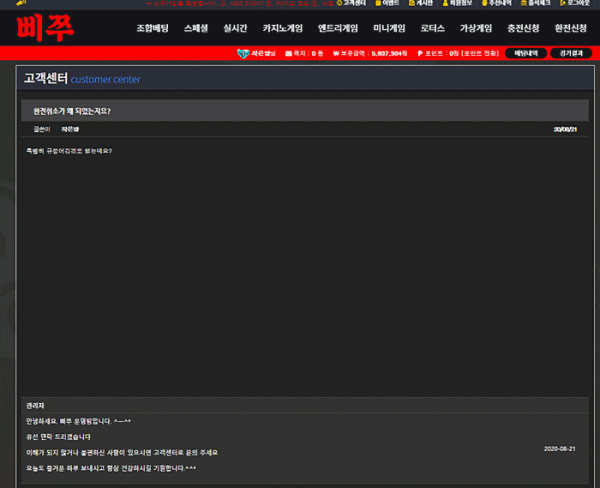600x488 pixels.
Task: Open the 가상게임 menu
Action: pyautogui.click(x=476, y=28)
